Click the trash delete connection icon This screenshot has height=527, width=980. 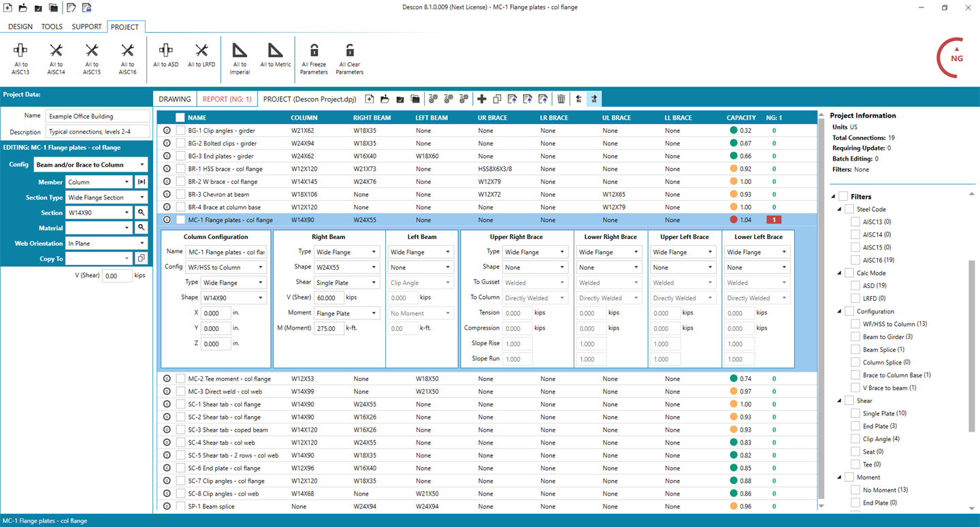561,99
